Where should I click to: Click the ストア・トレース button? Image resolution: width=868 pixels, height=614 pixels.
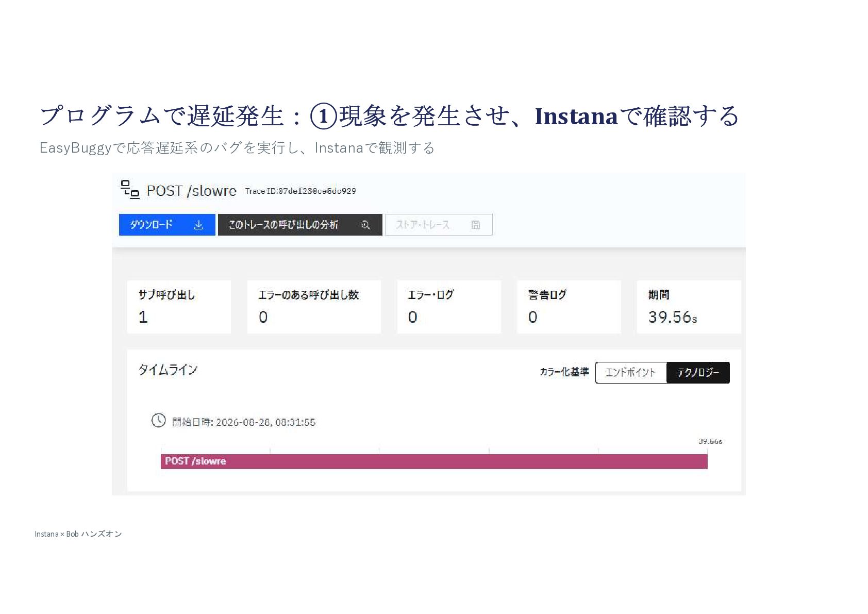[439, 225]
